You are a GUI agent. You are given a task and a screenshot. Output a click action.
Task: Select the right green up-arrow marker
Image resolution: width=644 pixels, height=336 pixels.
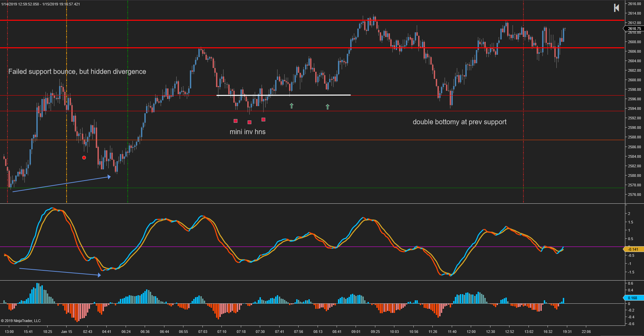click(327, 107)
